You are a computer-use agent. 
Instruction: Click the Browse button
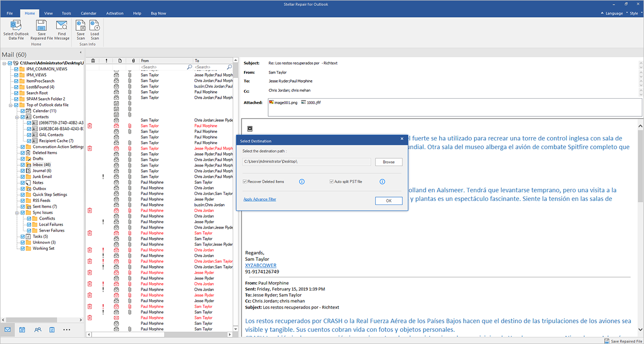388,162
